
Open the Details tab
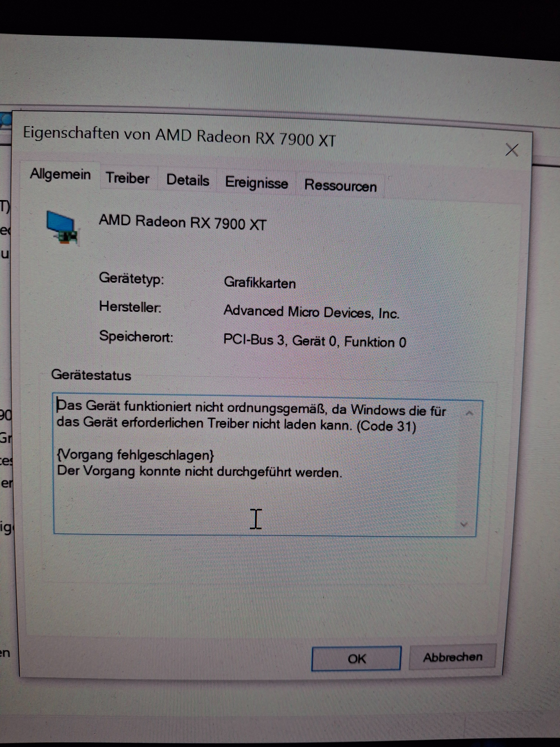pyautogui.click(x=188, y=180)
